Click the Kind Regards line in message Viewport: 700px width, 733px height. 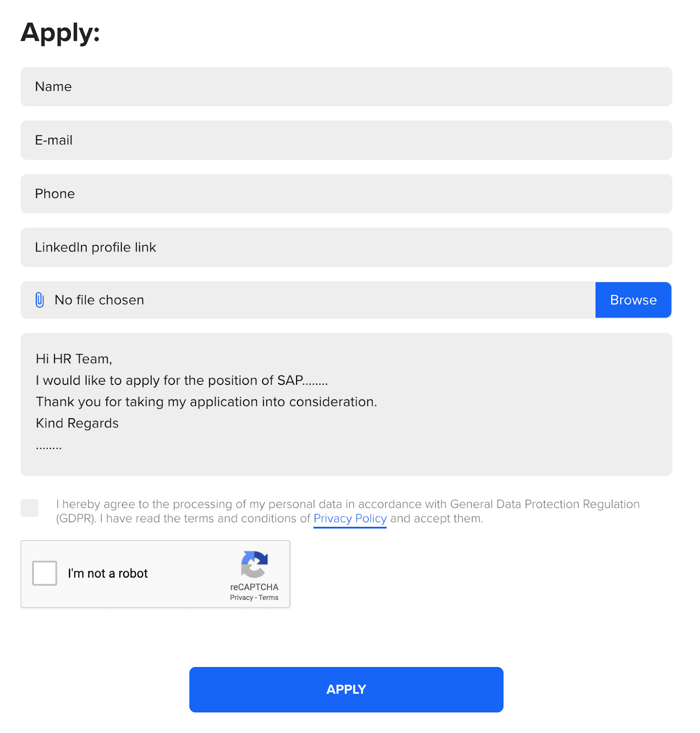(x=77, y=423)
